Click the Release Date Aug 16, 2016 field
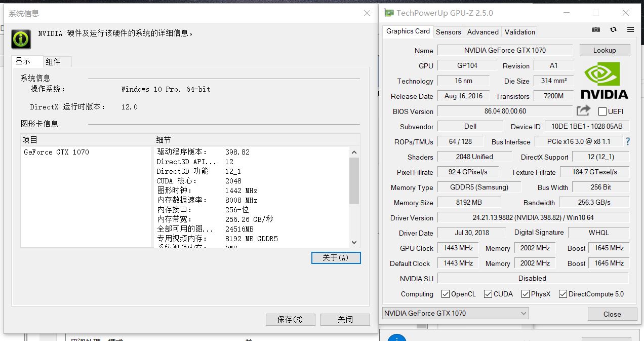 click(x=463, y=96)
